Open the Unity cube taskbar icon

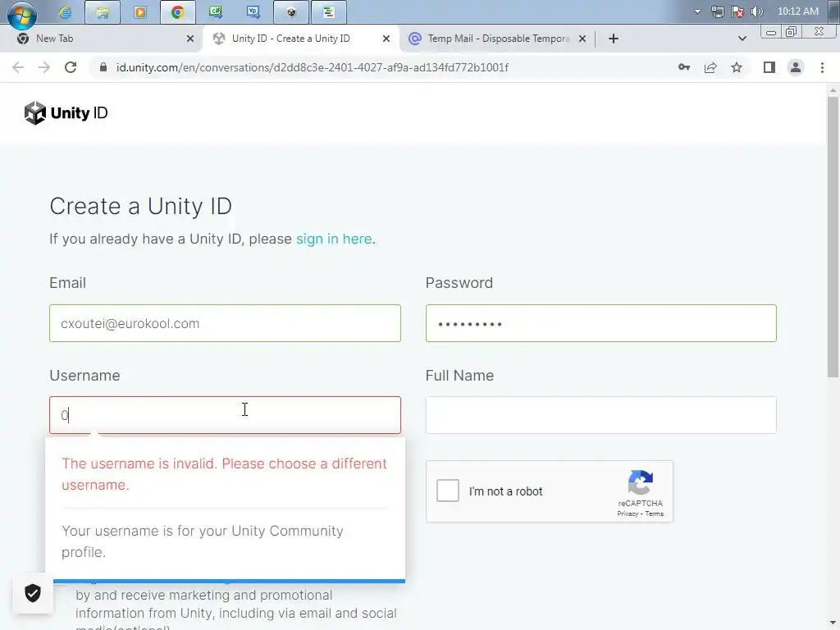pyautogui.click(x=291, y=12)
